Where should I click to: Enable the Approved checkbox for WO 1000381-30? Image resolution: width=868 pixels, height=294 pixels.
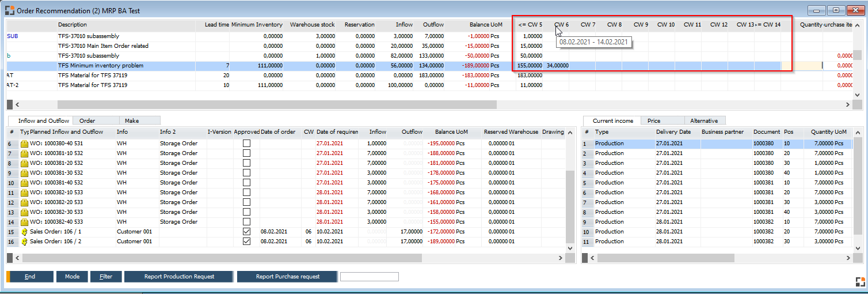(x=246, y=173)
